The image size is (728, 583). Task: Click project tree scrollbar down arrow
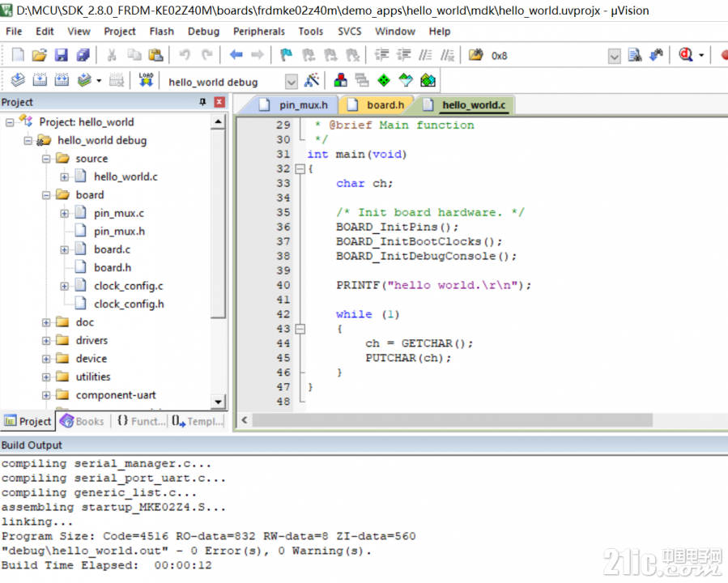click(x=218, y=402)
